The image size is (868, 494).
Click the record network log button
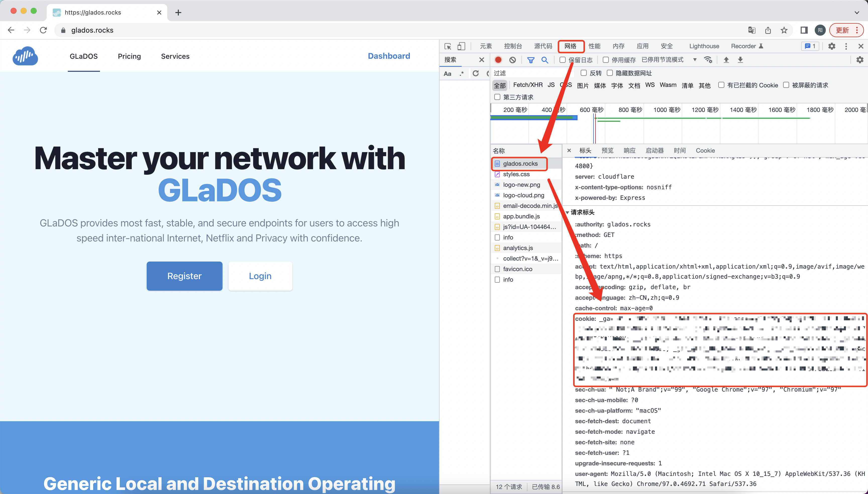click(498, 60)
